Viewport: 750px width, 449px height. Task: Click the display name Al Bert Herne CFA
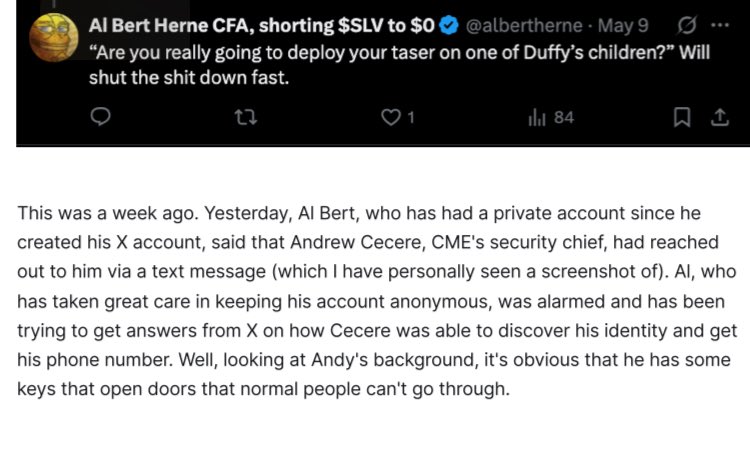(x=169, y=25)
